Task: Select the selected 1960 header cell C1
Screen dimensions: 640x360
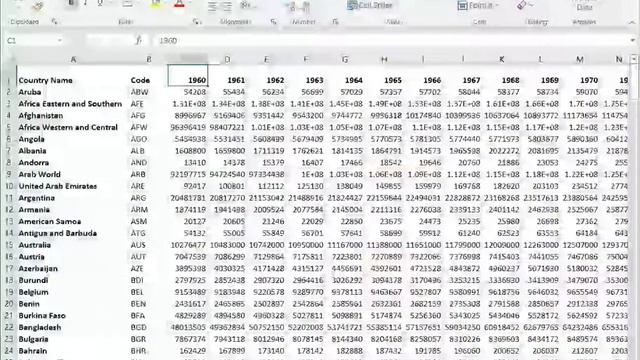Action: click(x=188, y=76)
